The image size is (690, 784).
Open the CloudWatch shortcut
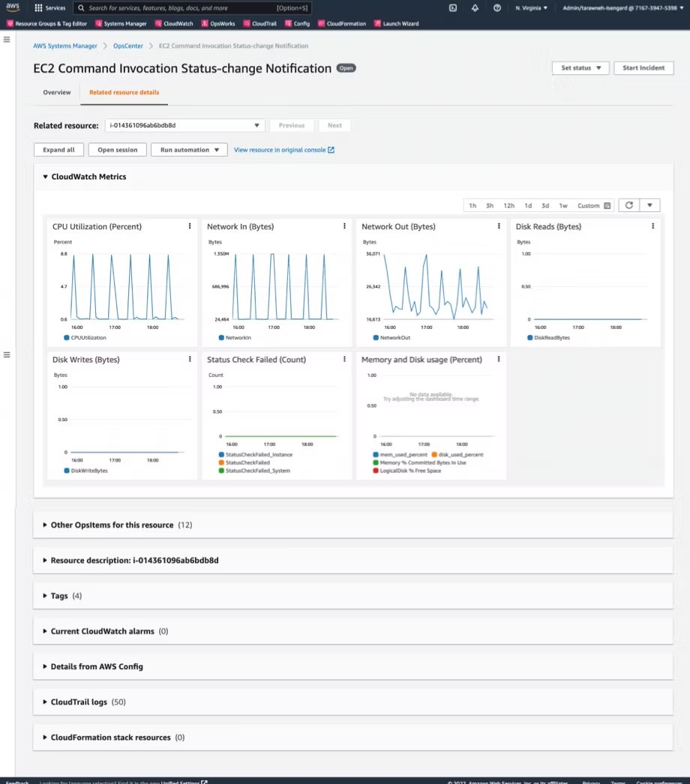(174, 23)
